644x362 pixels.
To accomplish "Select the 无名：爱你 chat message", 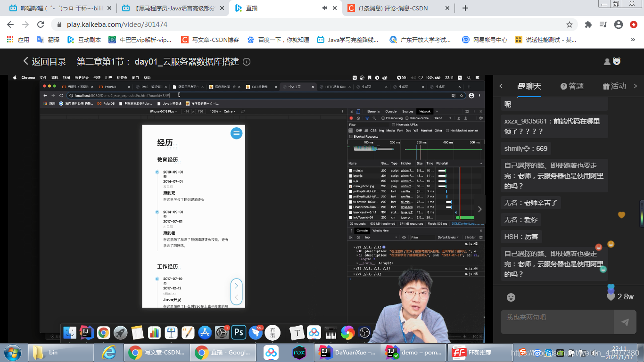I will (x=521, y=220).
